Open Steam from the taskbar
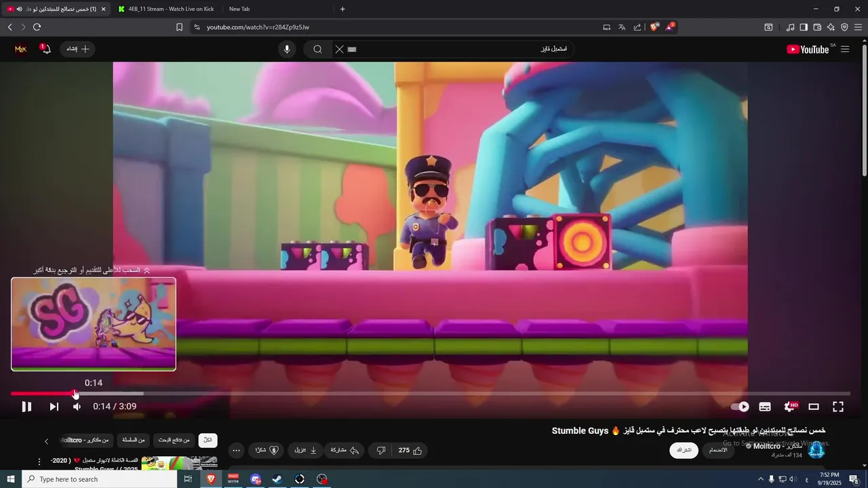868x488 pixels. pyautogui.click(x=277, y=479)
